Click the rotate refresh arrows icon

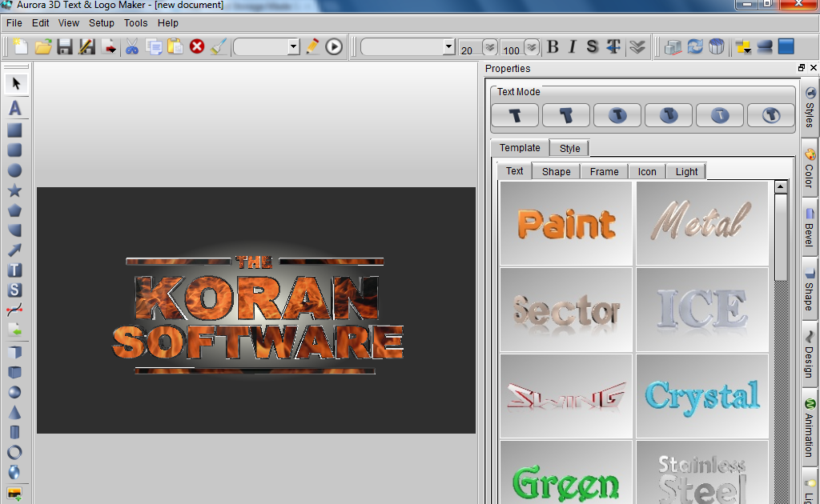(x=695, y=46)
